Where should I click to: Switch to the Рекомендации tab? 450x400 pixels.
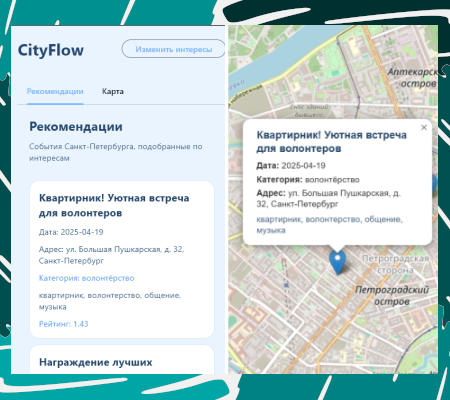click(55, 91)
